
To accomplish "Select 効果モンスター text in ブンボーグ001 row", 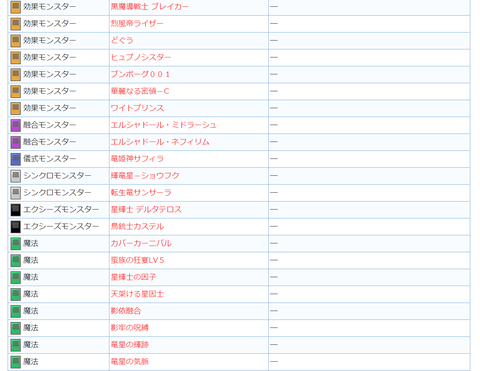I will [49, 74].
